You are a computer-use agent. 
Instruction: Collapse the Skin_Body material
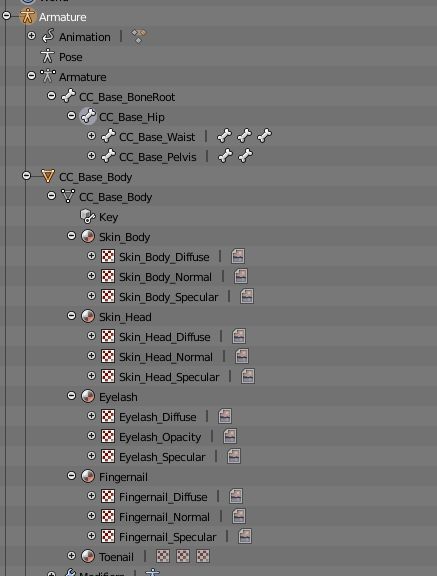tap(72, 235)
